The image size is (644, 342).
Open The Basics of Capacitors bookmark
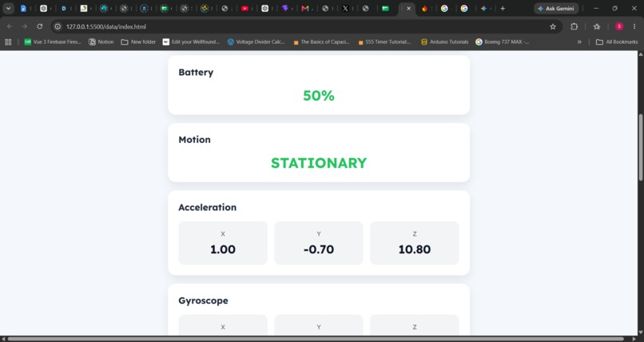[321, 42]
